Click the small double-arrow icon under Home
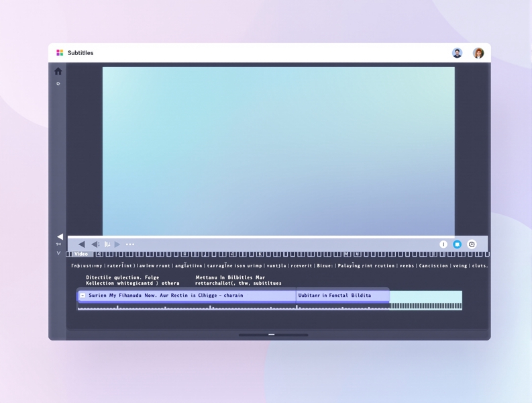The width and height of the screenshot is (532, 403). click(x=58, y=83)
